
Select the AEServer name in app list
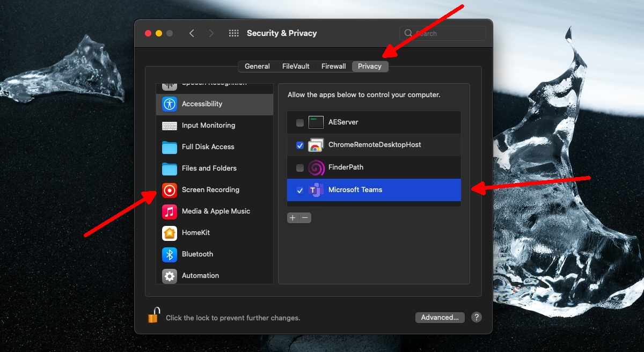tap(343, 122)
